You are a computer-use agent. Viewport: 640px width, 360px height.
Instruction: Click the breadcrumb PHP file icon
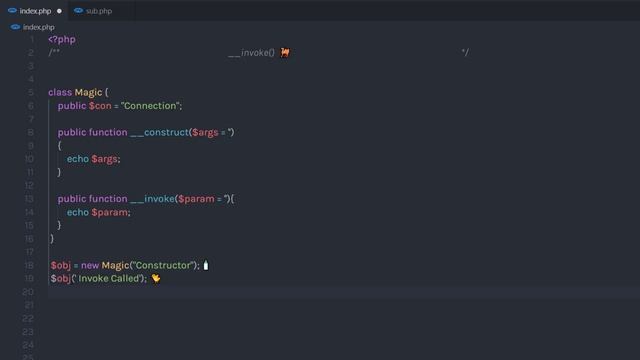[16, 27]
